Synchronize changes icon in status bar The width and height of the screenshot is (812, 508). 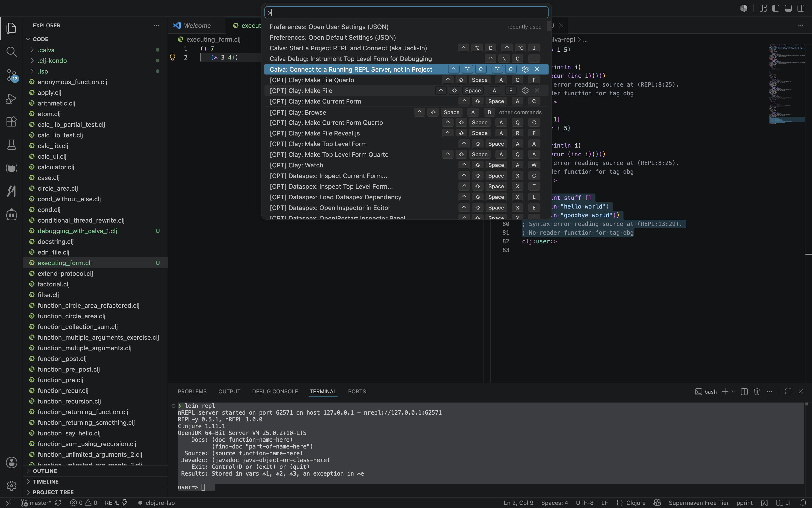pyautogui.click(x=58, y=503)
